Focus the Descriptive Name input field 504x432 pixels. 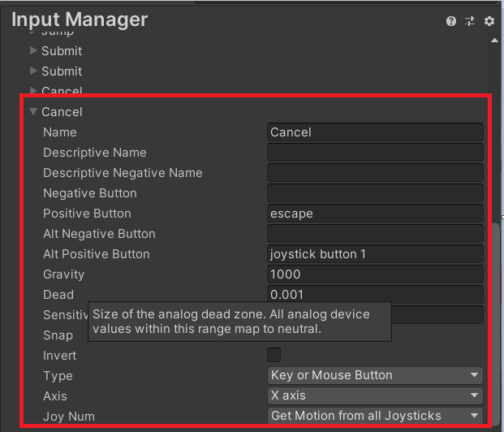tap(375, 152)
